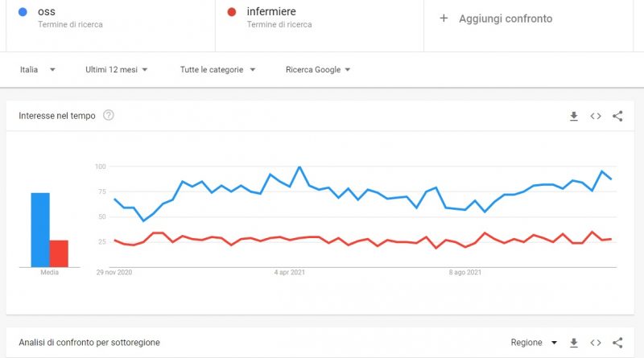Click the red Media average bar

pyautogui.click(x=59, y=253)
